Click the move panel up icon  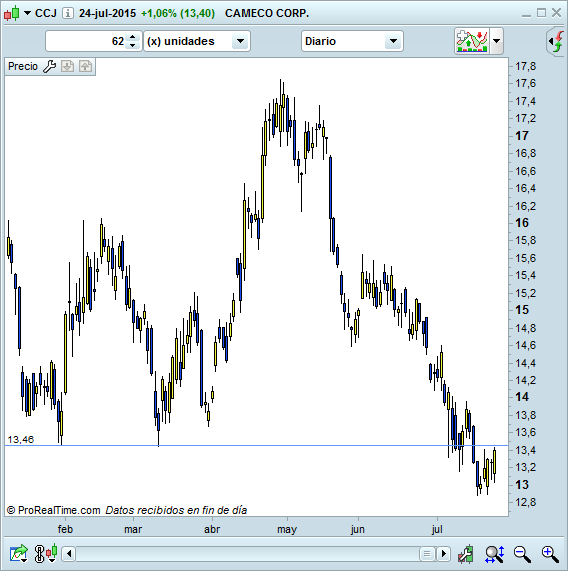(86, 66)
